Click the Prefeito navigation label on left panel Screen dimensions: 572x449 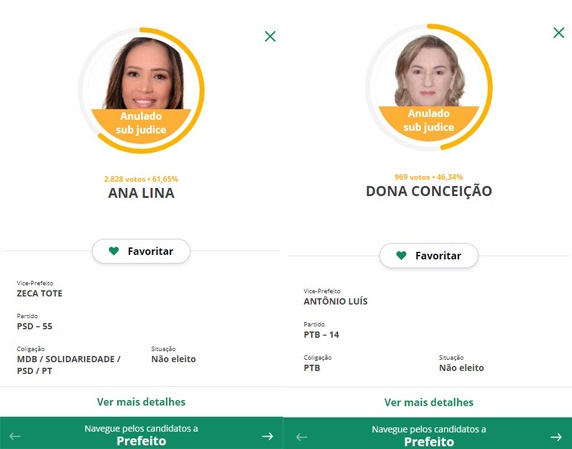coord(141,441)
